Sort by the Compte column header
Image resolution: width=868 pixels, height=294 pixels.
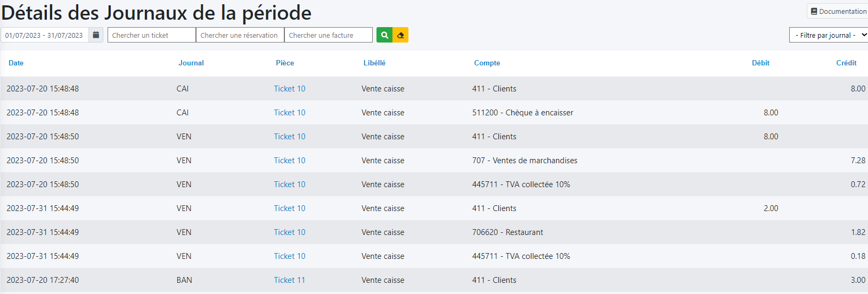(487, 63)
